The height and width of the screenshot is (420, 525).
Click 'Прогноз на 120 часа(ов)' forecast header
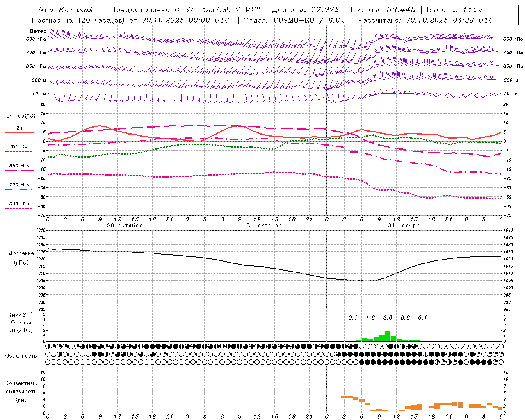(79, 20)
